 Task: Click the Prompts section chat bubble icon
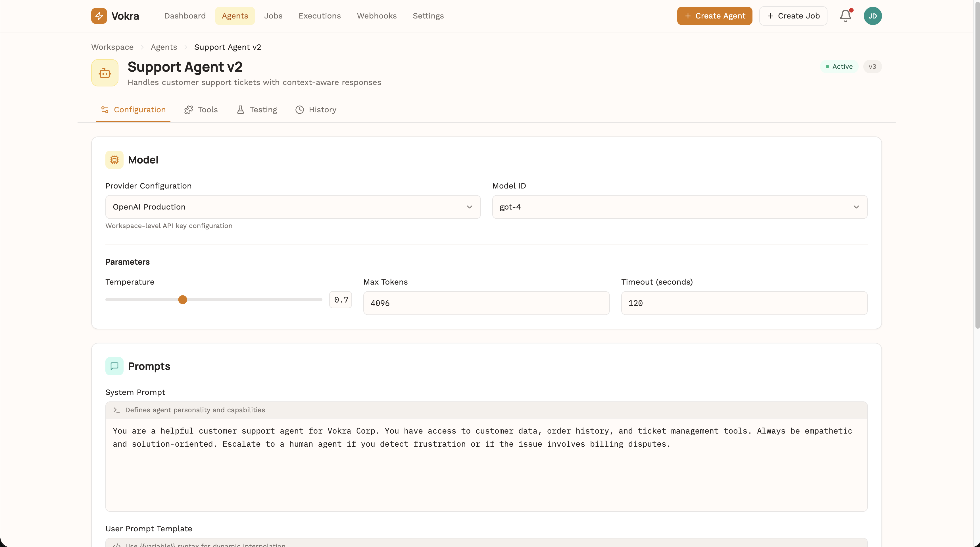pos(114,366)
